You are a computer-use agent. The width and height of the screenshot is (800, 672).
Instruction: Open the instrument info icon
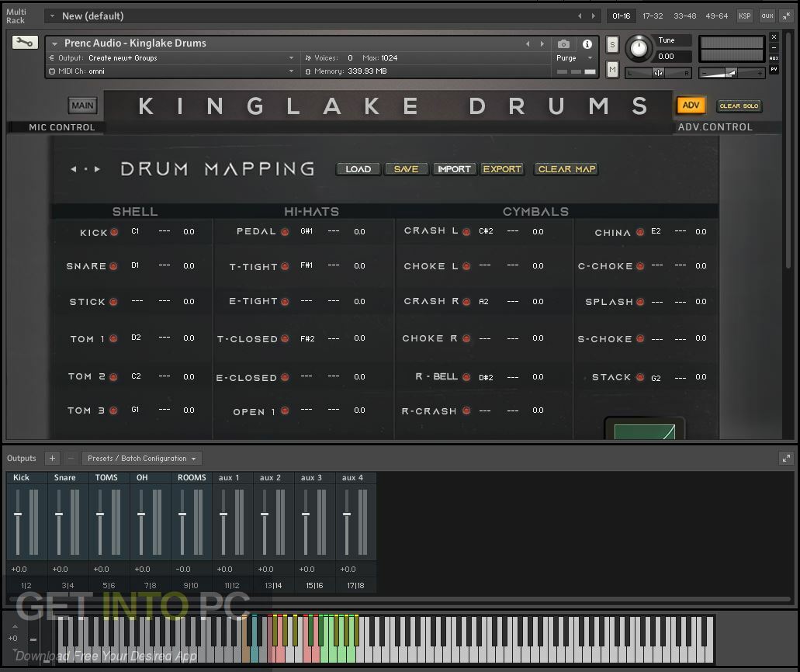587,44
